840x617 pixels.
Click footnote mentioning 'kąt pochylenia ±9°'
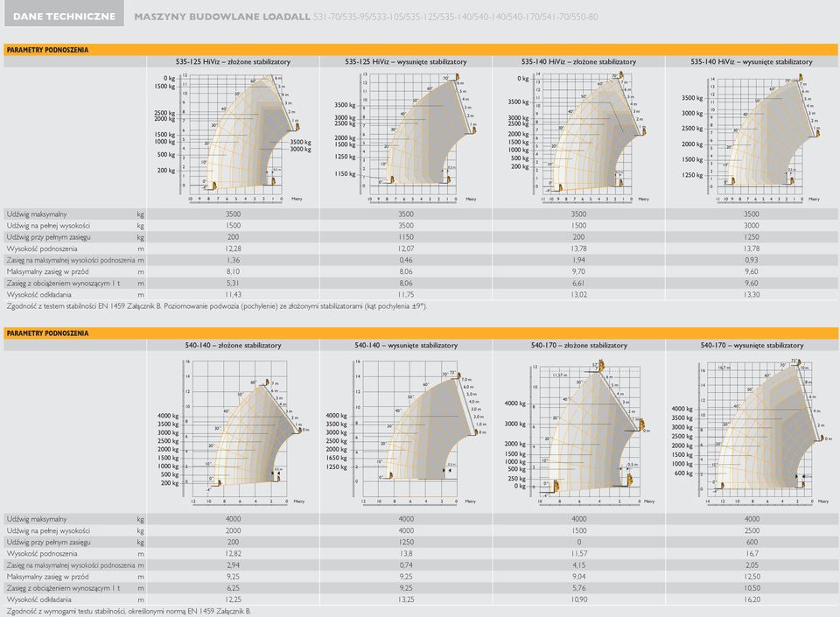tap(217, 306)
